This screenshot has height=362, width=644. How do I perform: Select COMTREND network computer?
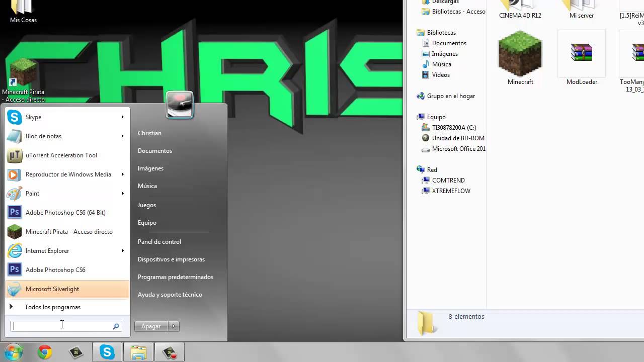click(x=448, y=180)
